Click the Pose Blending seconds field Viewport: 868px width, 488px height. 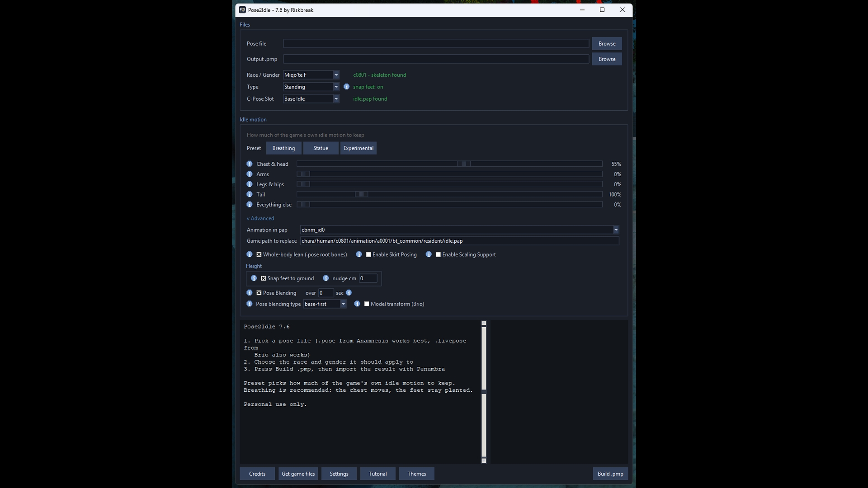tap(326, 293)
